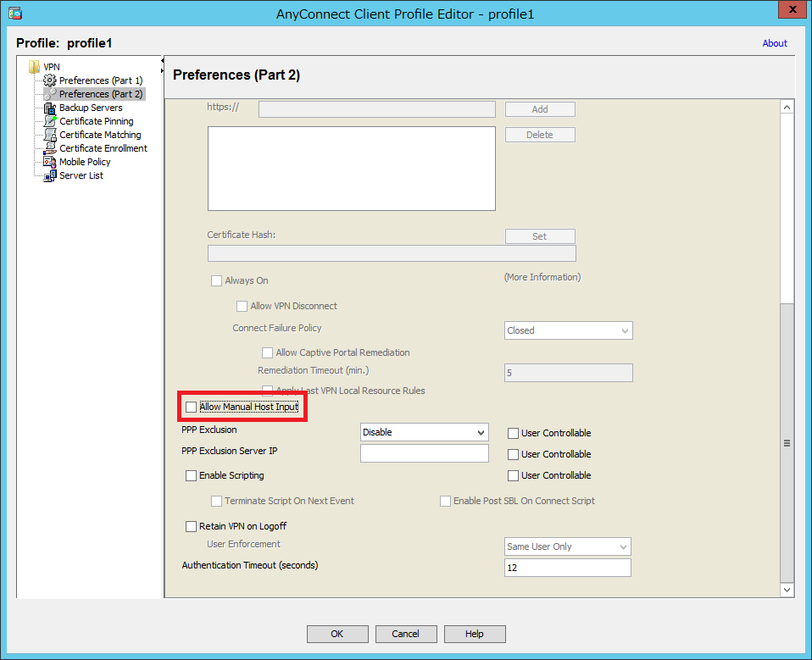Click the Preferences (Part 1) gear icon
The width and height of the screenshot is (812, 660).
pyautogui.click(x=50, y=80)
